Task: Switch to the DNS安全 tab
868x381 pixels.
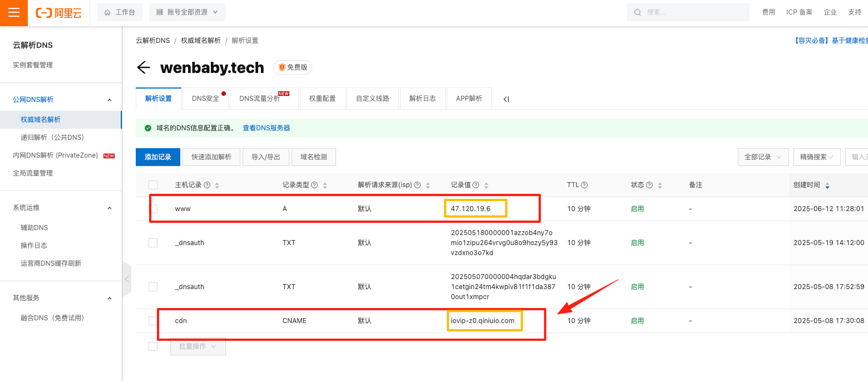Action: [206, 99]
